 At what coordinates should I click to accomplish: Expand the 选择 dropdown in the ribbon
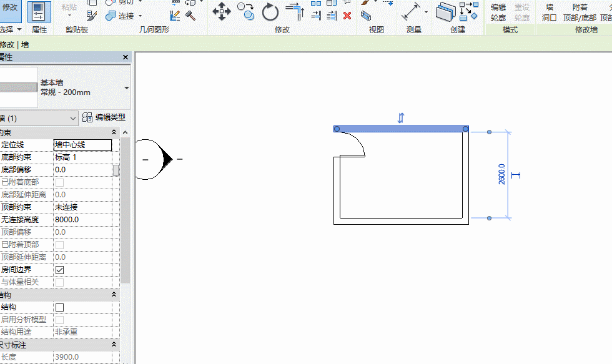(x=19, y=29)
